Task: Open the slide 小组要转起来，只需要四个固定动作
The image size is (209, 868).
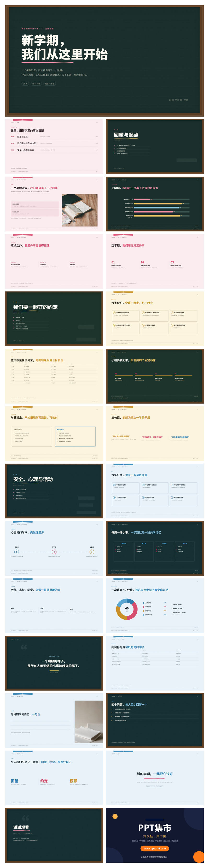Action: pos(155,376)
